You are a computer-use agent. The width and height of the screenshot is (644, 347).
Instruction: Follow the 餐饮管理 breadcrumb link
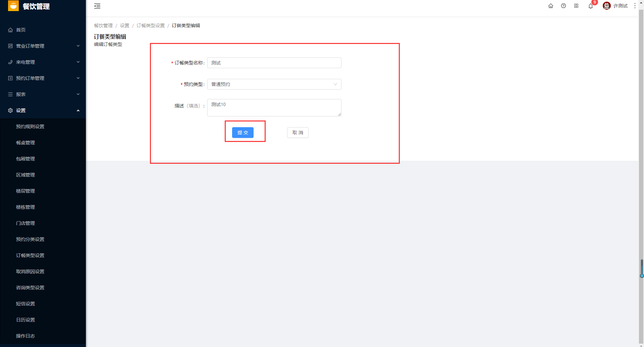[103, 26]
